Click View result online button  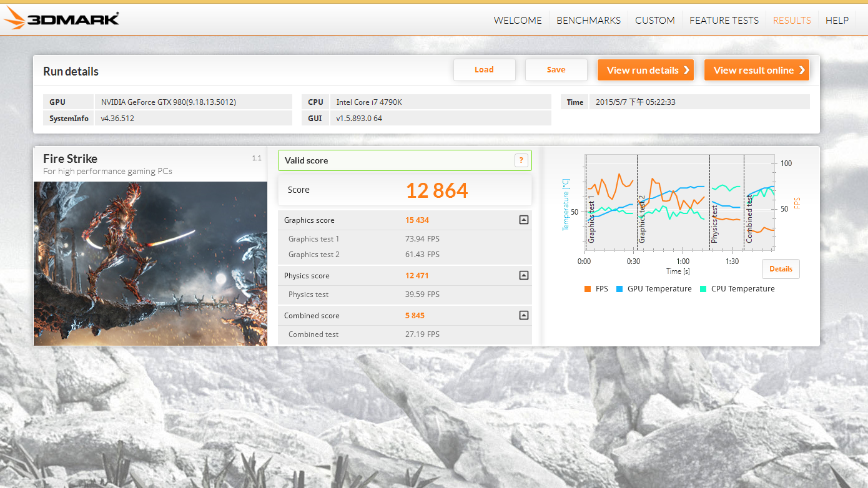pos(757,70)
